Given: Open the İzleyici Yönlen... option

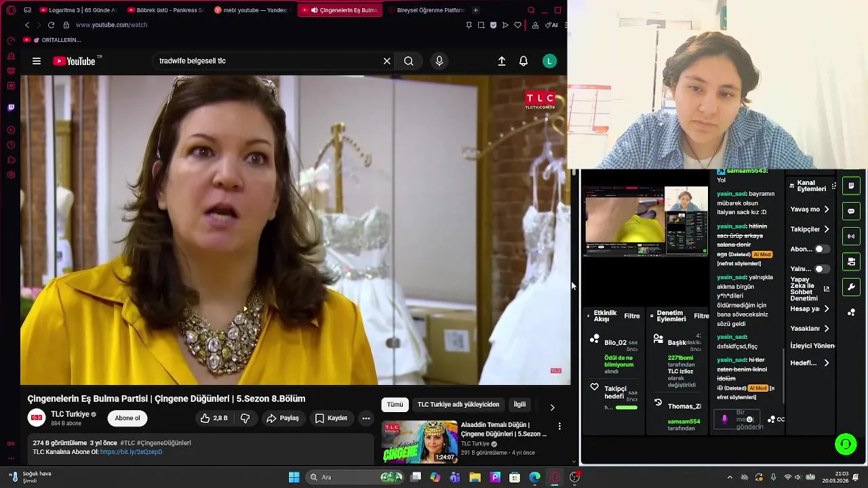Looking at the screenshot, I should pos(812,346).
